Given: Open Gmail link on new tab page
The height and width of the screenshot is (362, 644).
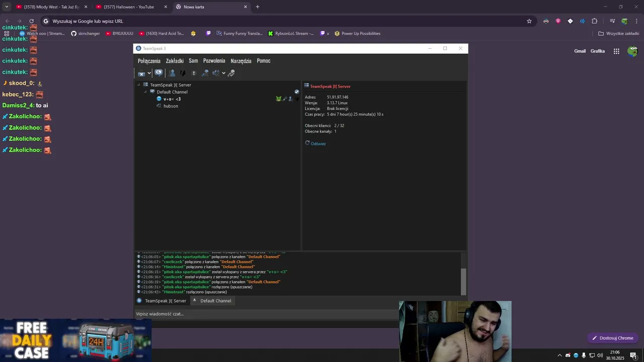Looking at the screenshot, I should (x=580, y=51).
